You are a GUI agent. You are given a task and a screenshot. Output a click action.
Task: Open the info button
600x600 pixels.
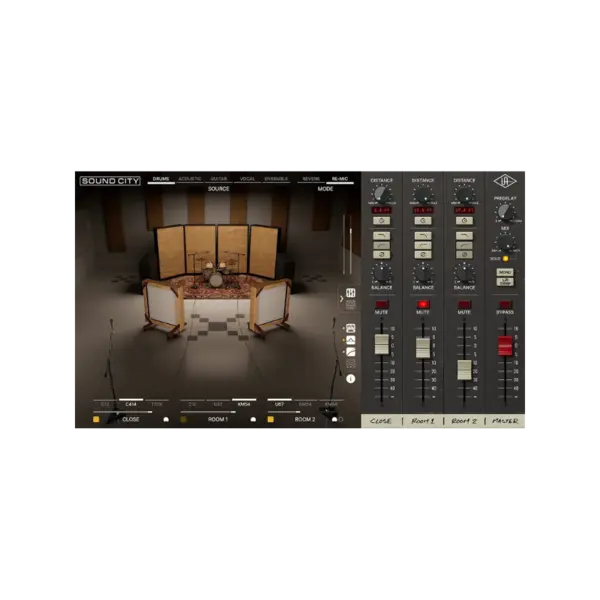(x=351, y=379)
